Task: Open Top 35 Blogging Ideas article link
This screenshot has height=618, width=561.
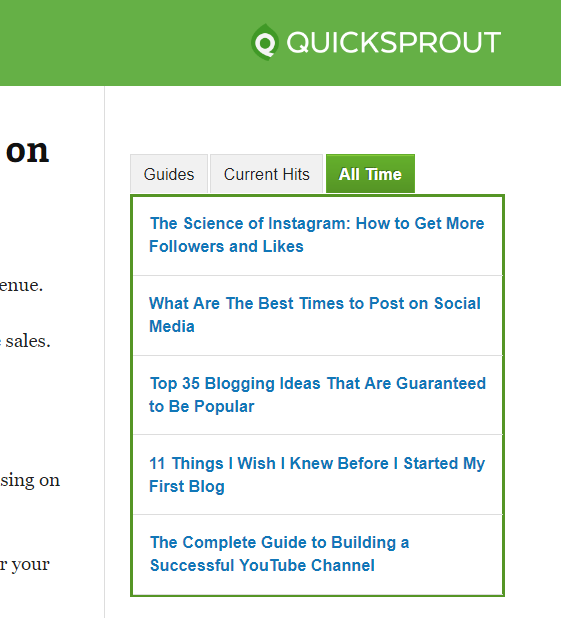Action: pos(318,395)
